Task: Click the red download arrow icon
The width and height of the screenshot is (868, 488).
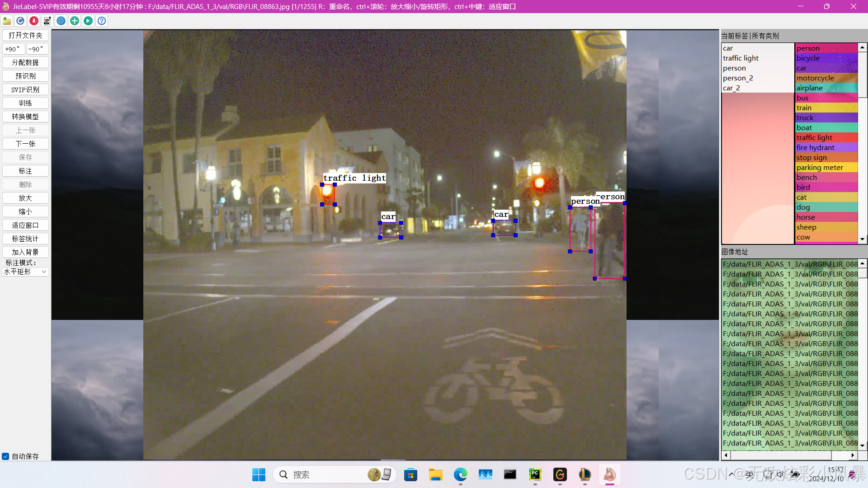Action: tap(34, 21)
